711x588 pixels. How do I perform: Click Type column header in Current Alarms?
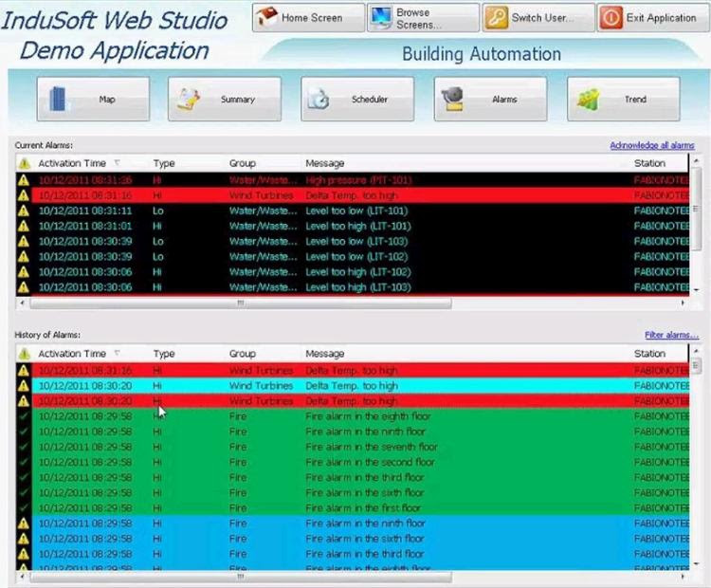click(x=164, y=163)
